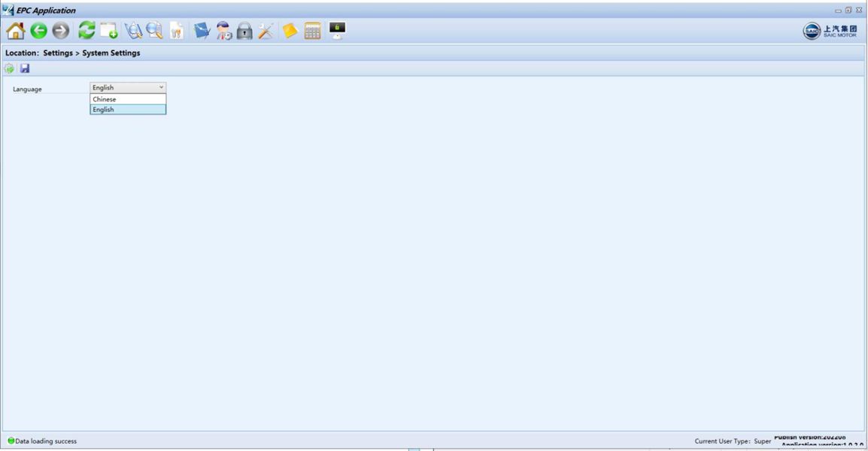Click the yellow sticky note icon
868x451 pixels.
(290, 31)
